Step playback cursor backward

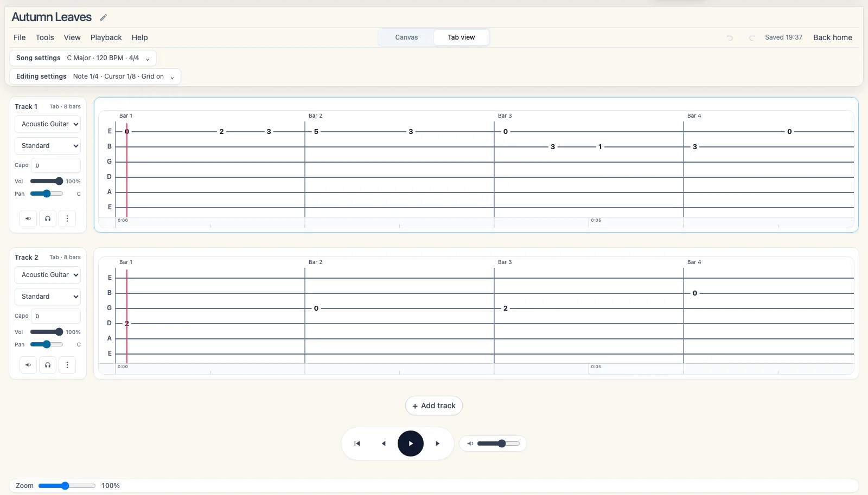tap(384, 443)
